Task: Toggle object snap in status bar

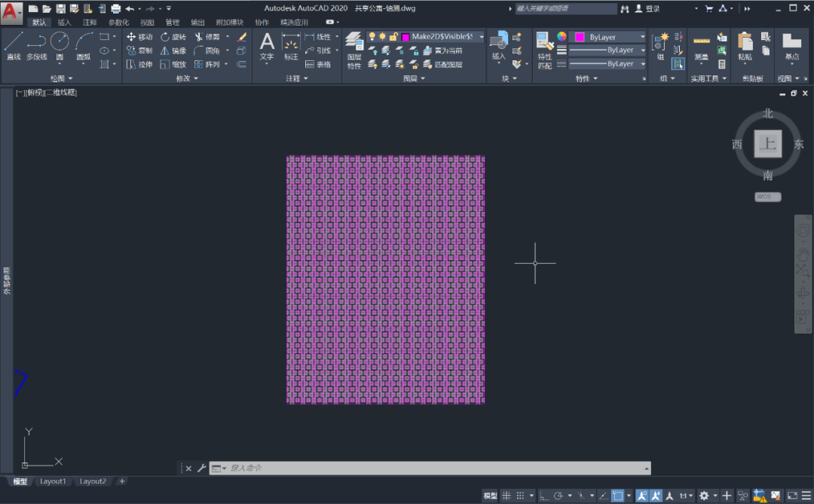Action: coord(618,496)
